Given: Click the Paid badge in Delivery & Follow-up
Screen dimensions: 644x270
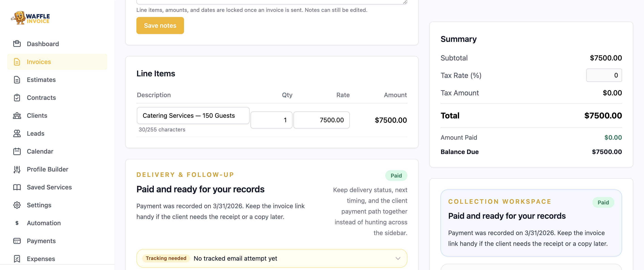Looking at the screenshot, I should click(x=396, y=176).
